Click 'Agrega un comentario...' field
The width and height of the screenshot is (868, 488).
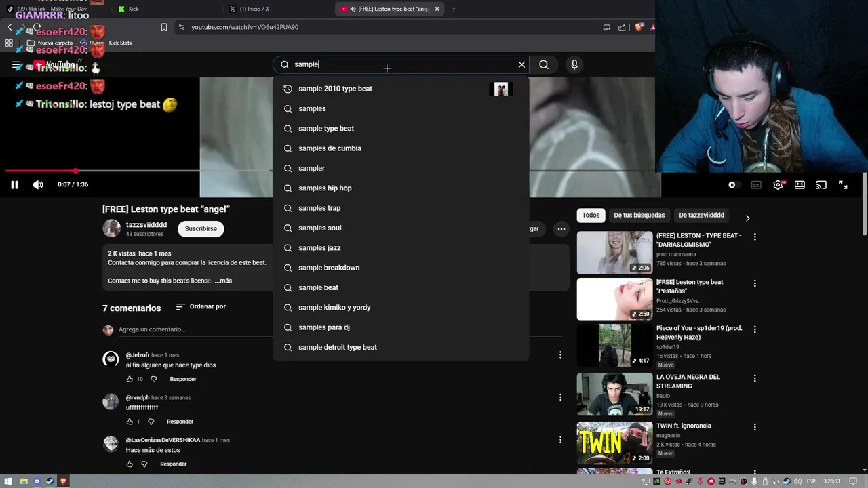(152, 329)
